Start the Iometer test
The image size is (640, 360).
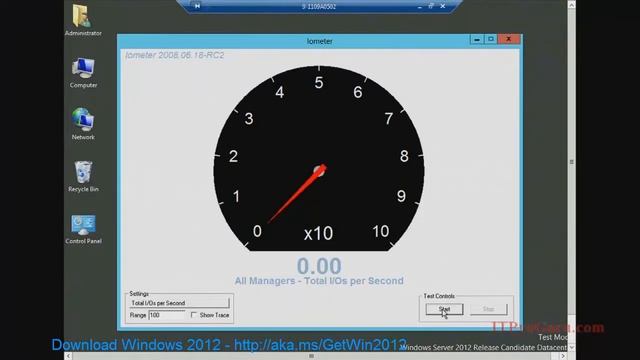coord(444,309)
